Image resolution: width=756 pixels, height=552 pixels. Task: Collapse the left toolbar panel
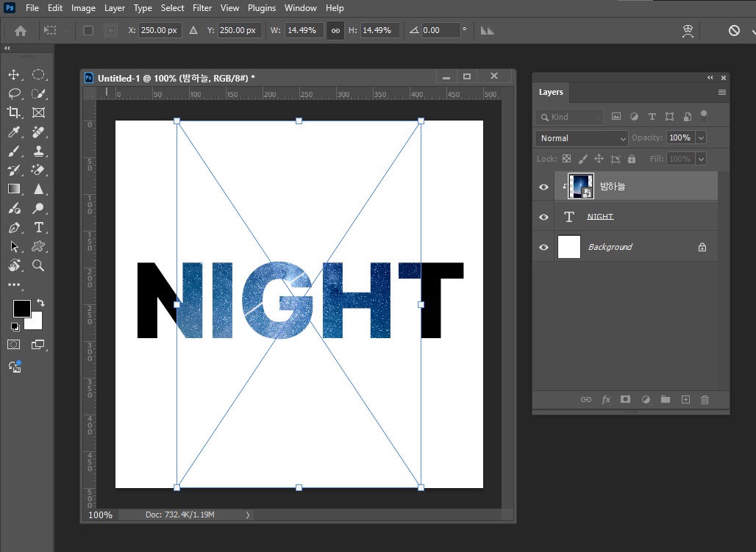7,49
